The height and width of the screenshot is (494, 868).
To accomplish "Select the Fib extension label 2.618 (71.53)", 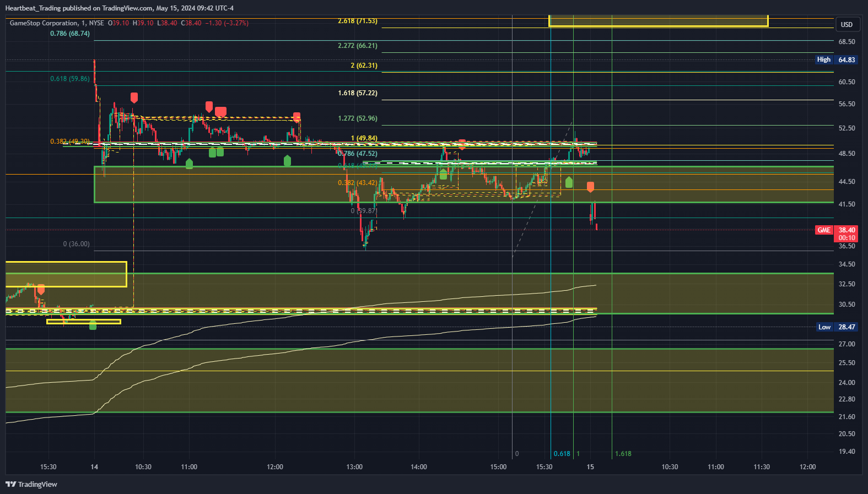I will (358, 21).
